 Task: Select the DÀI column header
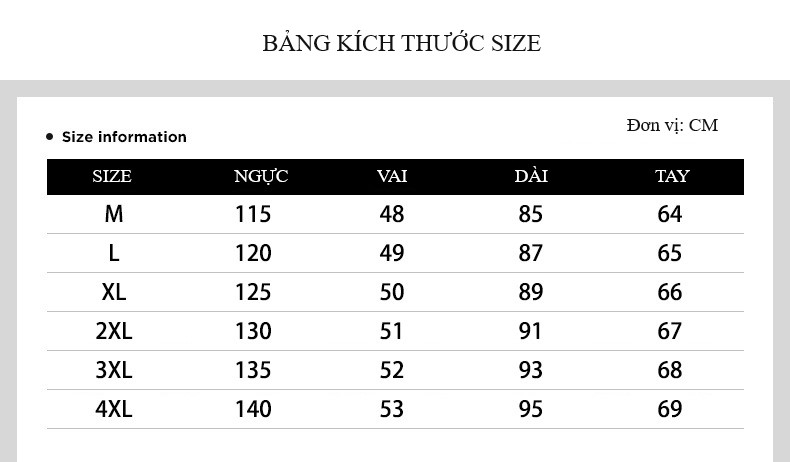531,177
